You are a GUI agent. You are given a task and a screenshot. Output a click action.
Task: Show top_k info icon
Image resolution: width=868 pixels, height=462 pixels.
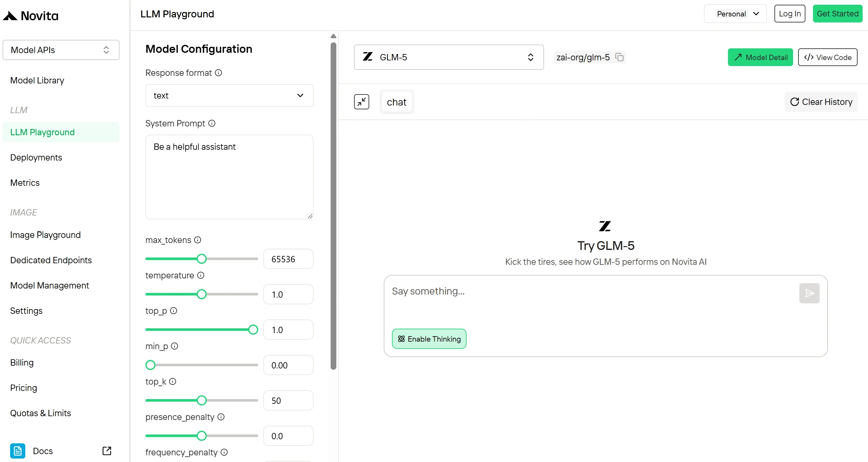[x=173, y=381]
